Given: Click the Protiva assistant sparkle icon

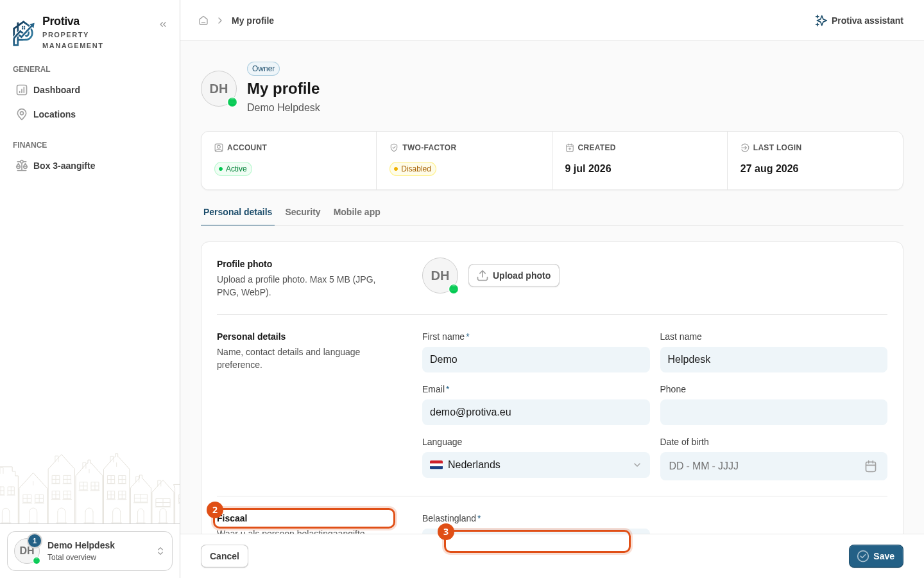Looking at the screenshot, I should (x=821, y=21).
